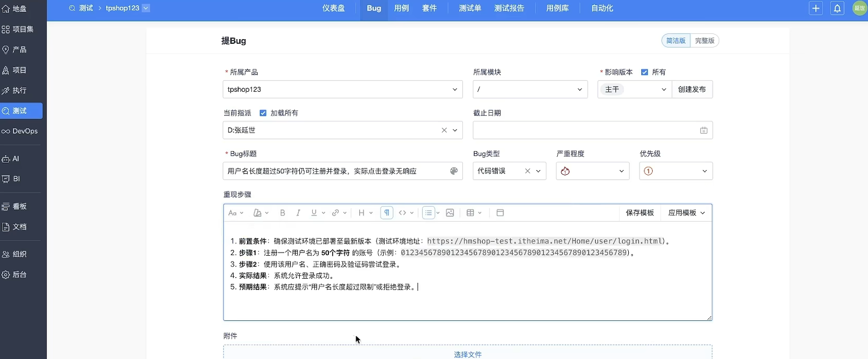Click 选择文件 to attach a file
Viewport: 868px width, 359px height.
468,354
